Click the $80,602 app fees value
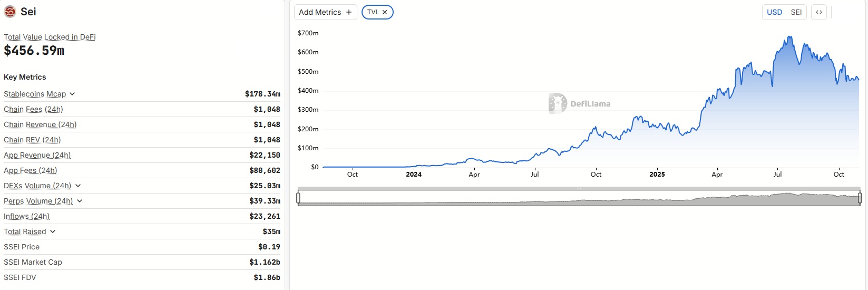 coord(265,170)
